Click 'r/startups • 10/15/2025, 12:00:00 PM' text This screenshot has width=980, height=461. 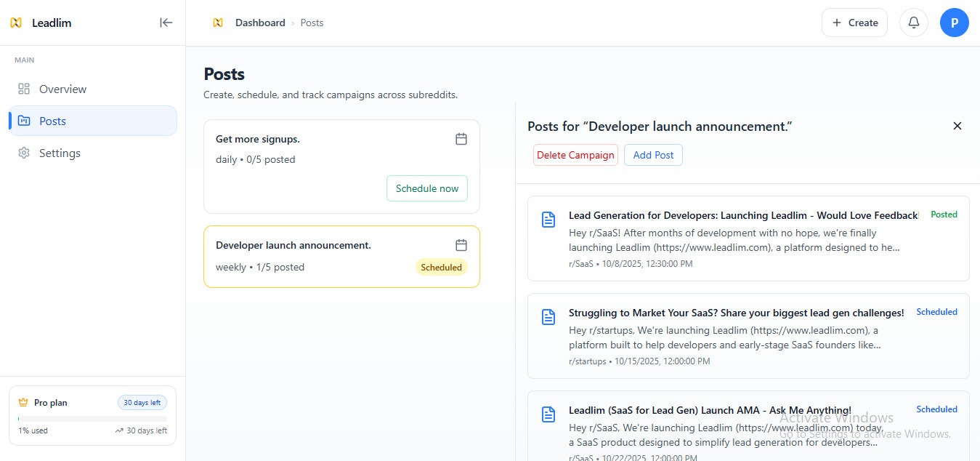pyautogui.click(x=639, y=361)
